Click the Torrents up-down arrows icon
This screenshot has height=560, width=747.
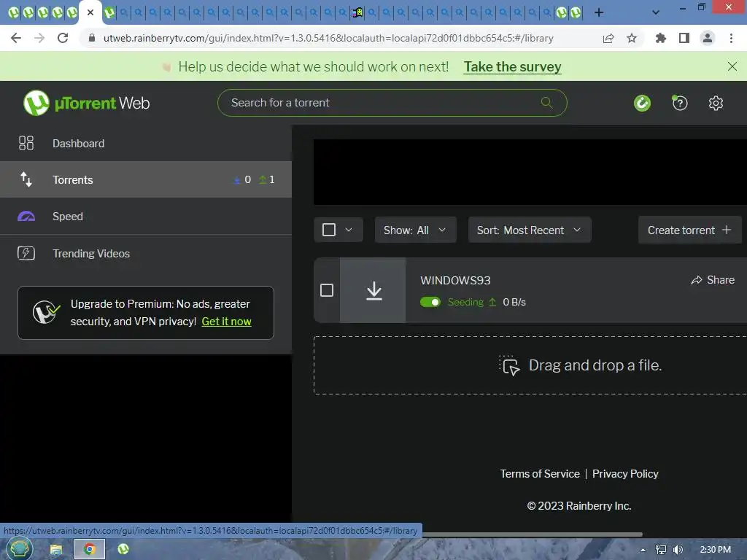coord(26,179)
